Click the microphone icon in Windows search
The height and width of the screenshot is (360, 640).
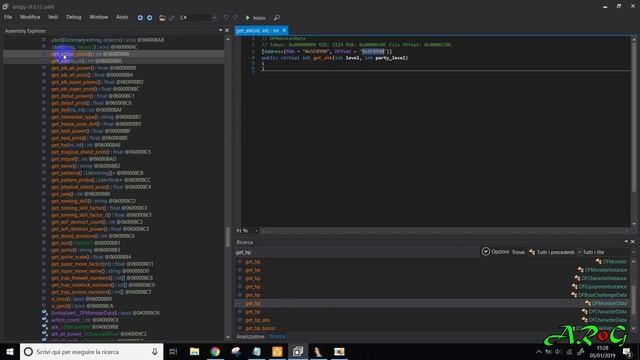click(155, 351)
